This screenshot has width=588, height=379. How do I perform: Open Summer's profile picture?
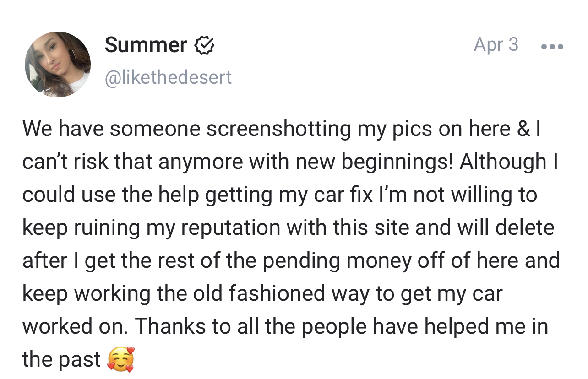coord(58,65)
